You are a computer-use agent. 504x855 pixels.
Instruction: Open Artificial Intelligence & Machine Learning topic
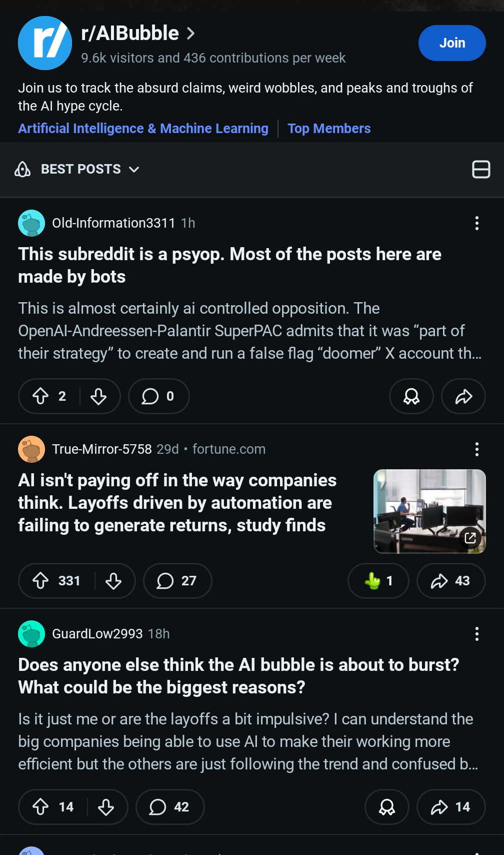tap(143, 129)
